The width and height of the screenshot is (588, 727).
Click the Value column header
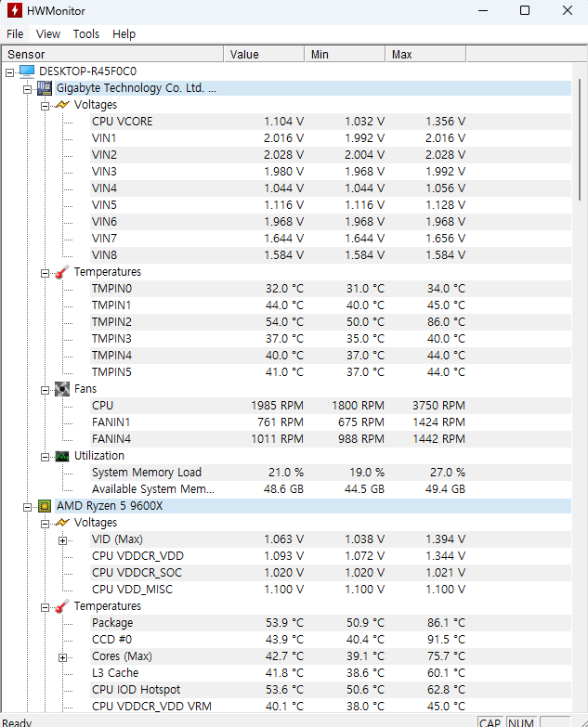click(x=264, y=54)
